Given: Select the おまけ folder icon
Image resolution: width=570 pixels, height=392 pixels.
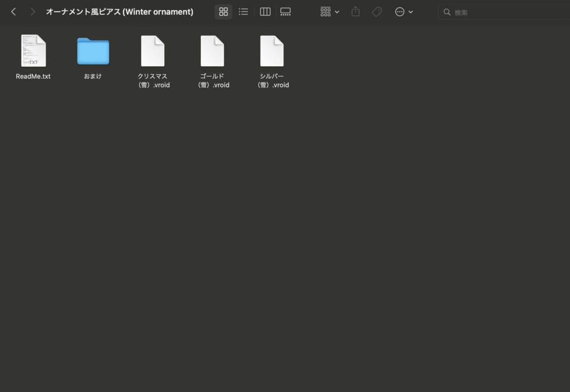Looking at the screenshot, I should pyautogui.click(x=93, y=51).
